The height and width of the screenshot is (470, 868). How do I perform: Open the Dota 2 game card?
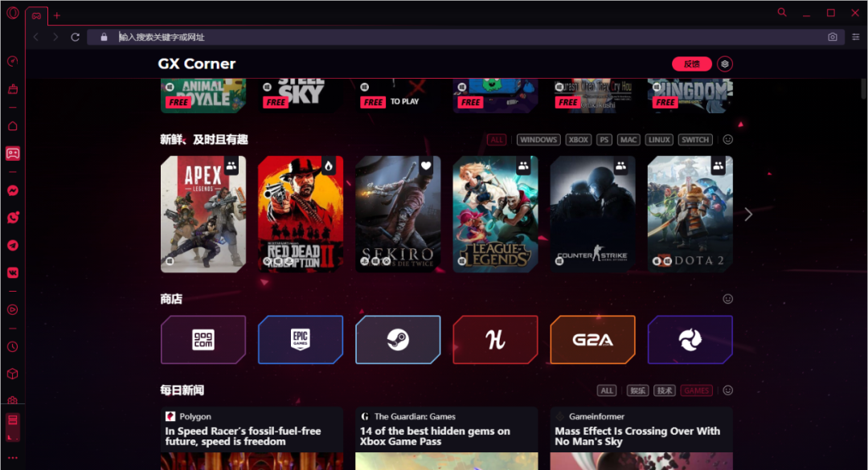[690, 215]
